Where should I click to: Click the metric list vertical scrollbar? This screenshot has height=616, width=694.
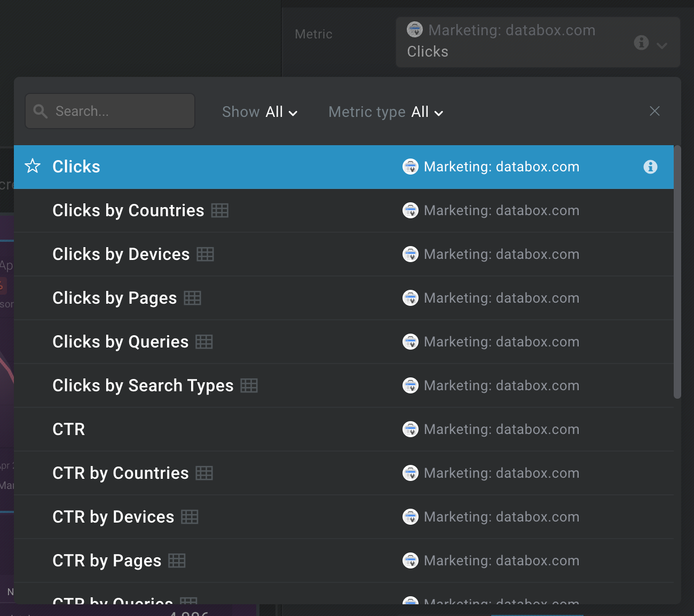(677, 272)
